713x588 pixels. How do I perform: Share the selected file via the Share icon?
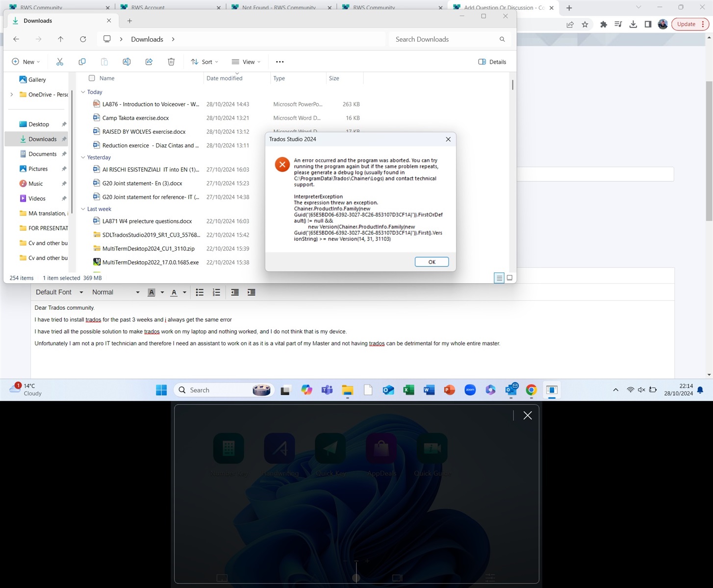click(149, 62)
